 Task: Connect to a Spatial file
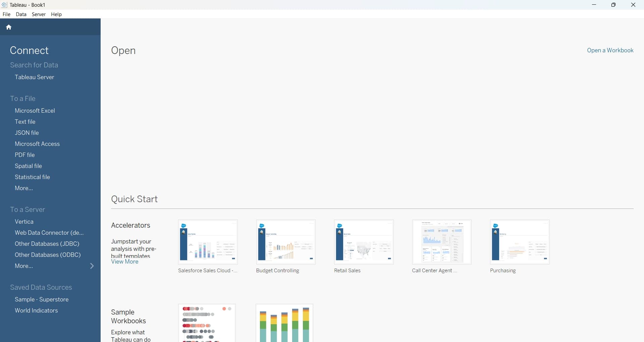pyautogui.click(x=29, y=166)
